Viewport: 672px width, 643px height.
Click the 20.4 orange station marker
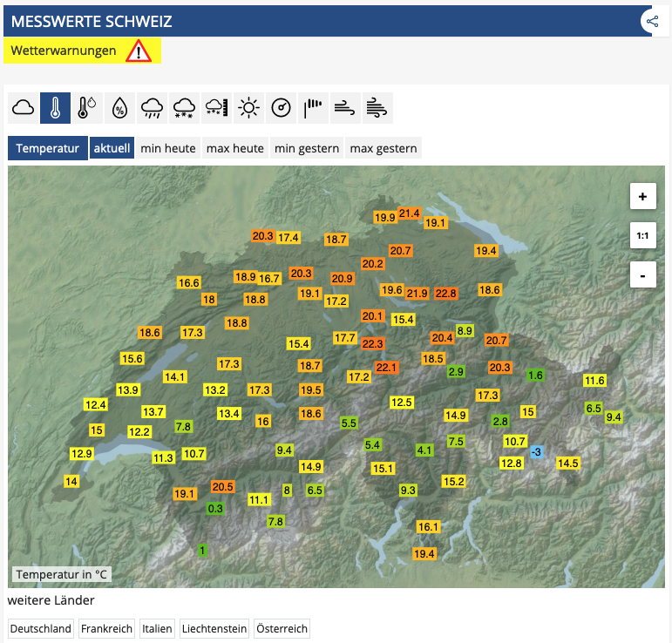point(442,338)
